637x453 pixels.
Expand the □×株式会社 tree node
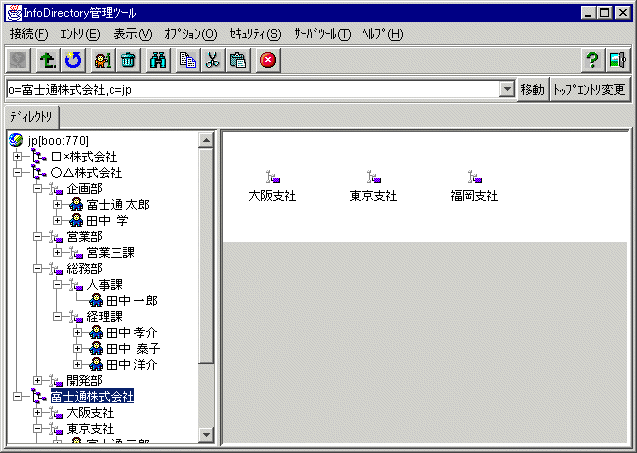[x=17, y=156]
